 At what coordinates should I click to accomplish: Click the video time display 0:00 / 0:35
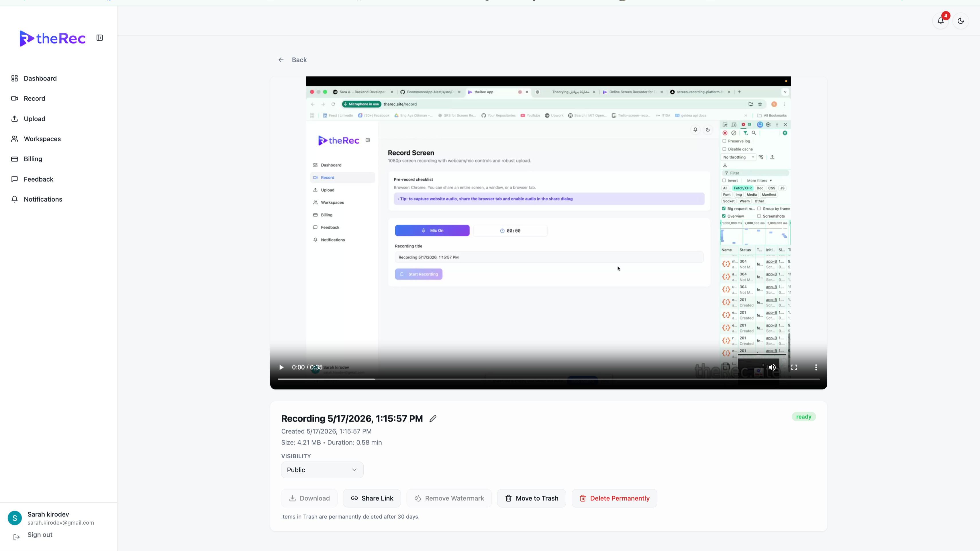[307, 367]
